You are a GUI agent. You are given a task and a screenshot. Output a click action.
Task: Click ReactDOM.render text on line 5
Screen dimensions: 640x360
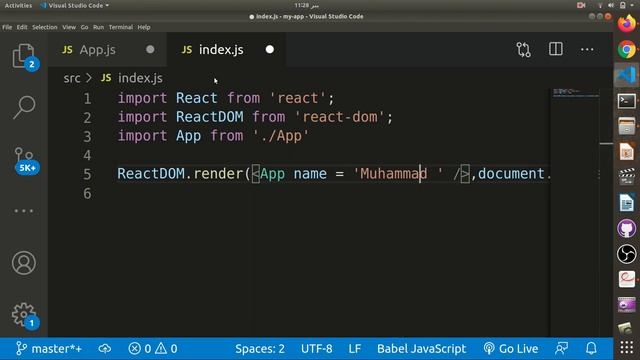pos(181,174)
